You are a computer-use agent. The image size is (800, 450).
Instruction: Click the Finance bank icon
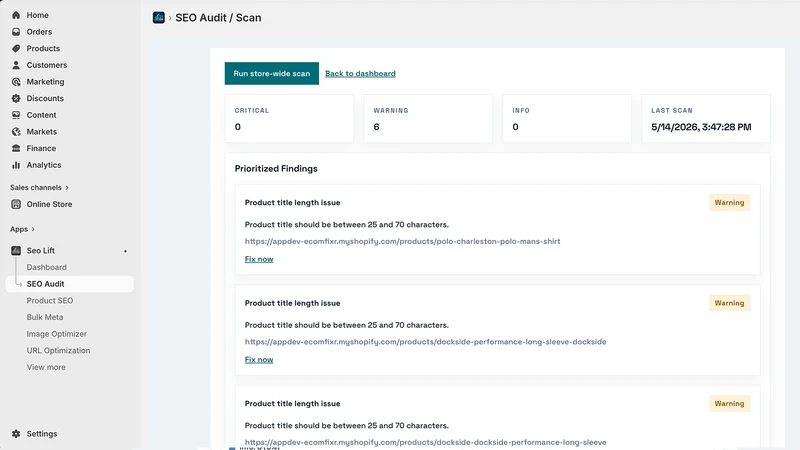(16, 148)
